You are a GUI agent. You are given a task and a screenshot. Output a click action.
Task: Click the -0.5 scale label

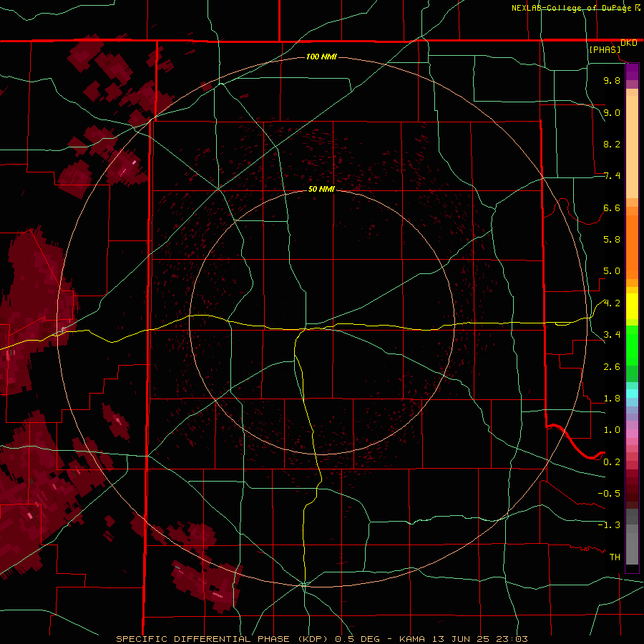coord(609,494)
